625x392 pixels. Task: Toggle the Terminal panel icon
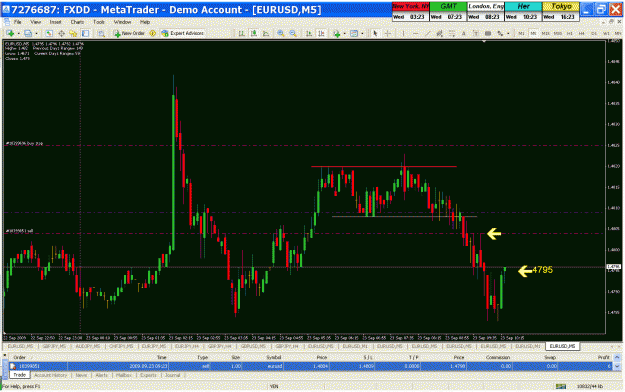click(85, 33)
